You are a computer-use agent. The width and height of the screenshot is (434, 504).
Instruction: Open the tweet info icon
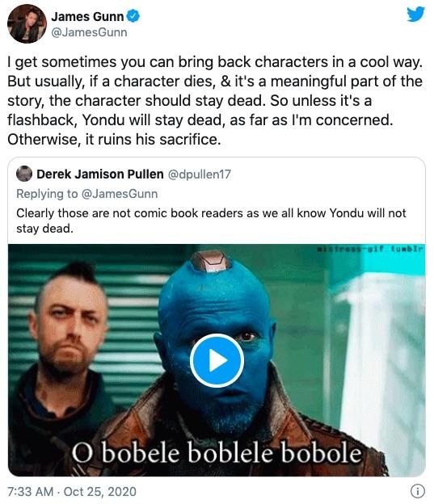click(x=418, y=491)
